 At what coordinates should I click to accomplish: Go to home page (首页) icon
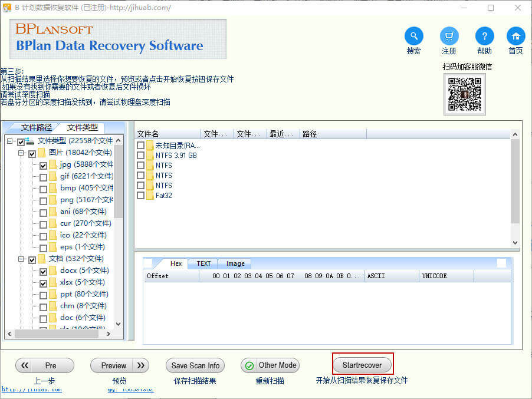[515, 36]
